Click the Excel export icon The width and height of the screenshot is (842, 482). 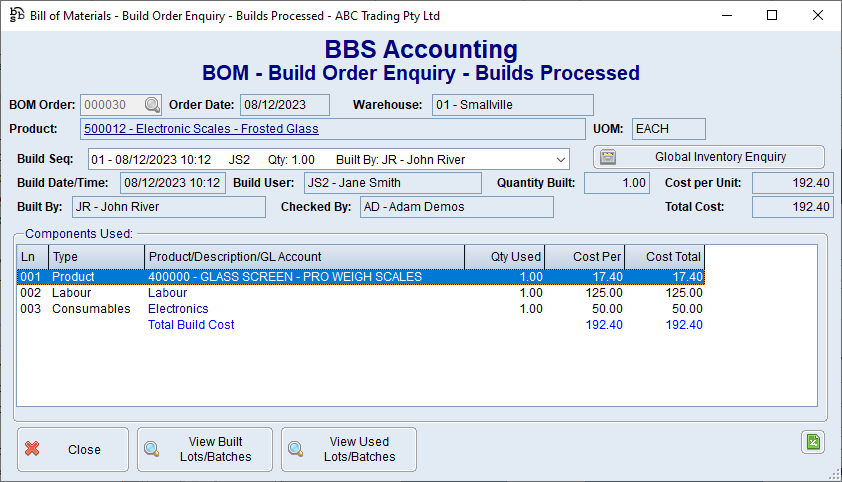812,443
